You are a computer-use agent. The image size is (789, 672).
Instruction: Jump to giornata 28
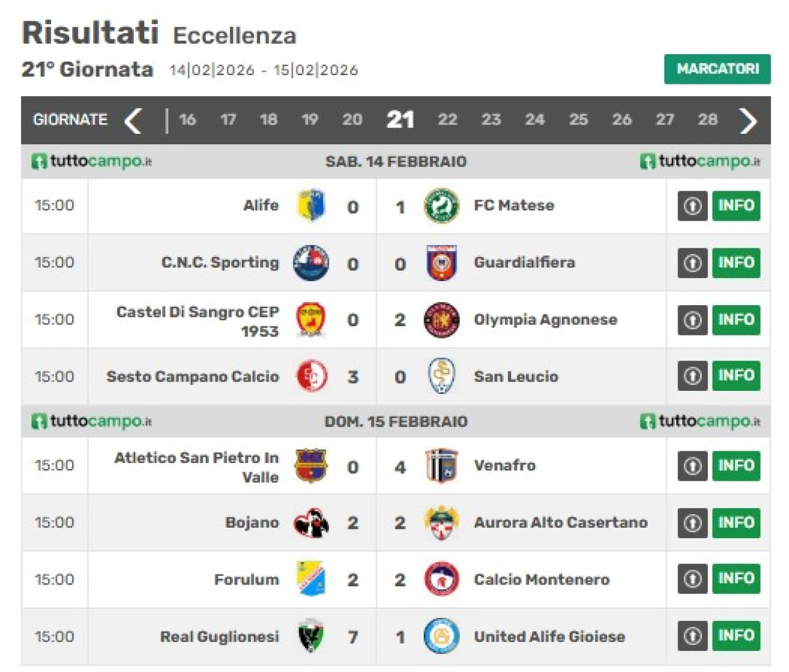(x=708, y=120)
